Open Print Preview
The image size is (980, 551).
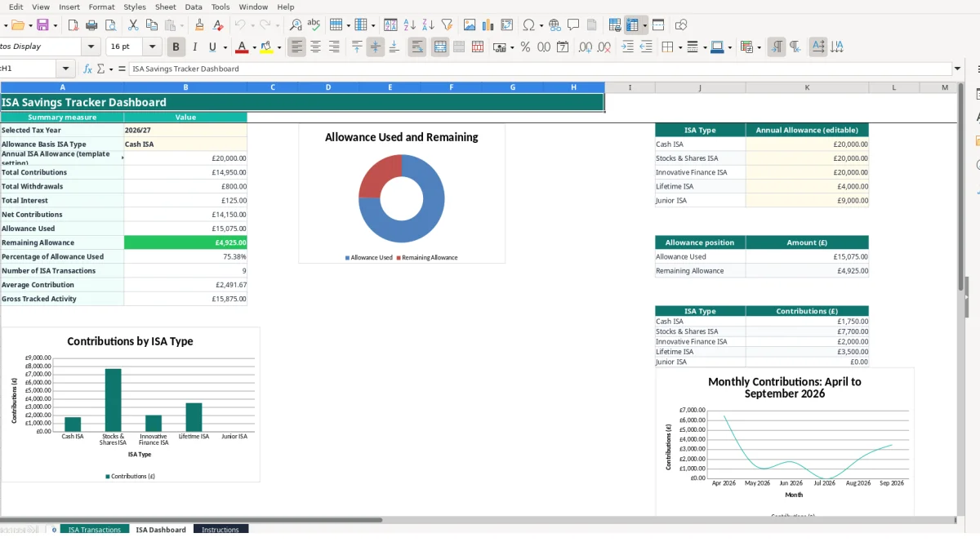pyautogui.click(x=111, y=25)
